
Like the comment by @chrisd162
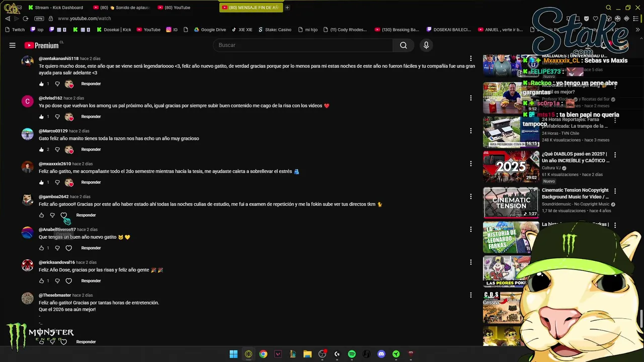pyautogui.click(x=41, y=117)
